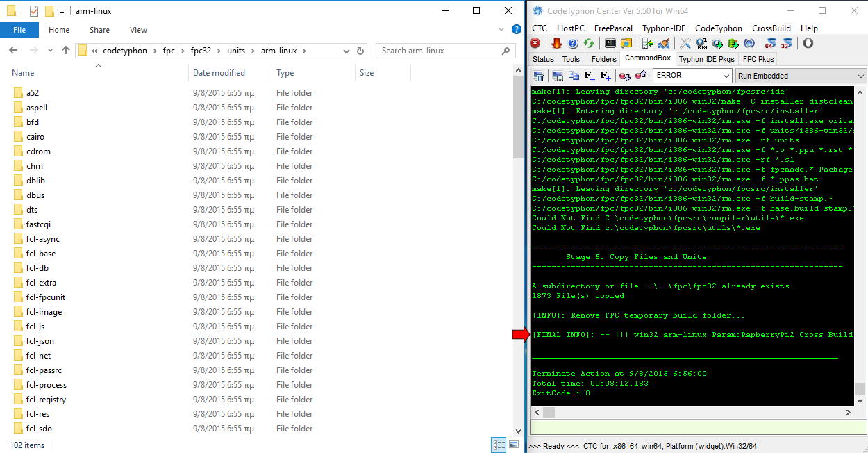Click the green refresh arrows toolbar icon
Viewport: 868px width, 453px height.
pos(589,43)
